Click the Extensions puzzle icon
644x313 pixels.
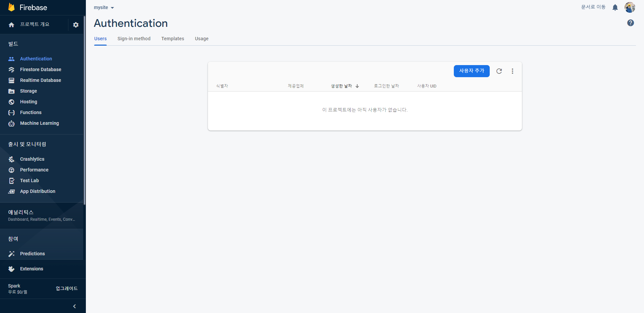pyautogui.click(x=11, y=269)
